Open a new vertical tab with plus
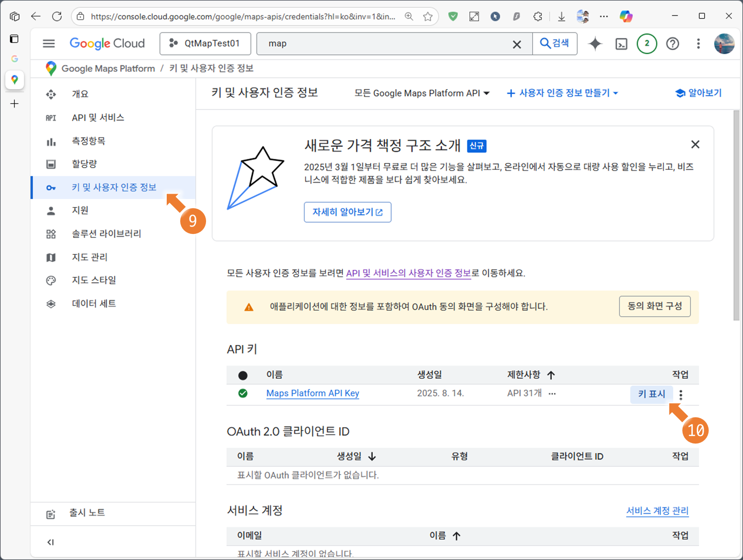Viewport: 743px width, 560px height. (14, 104)
